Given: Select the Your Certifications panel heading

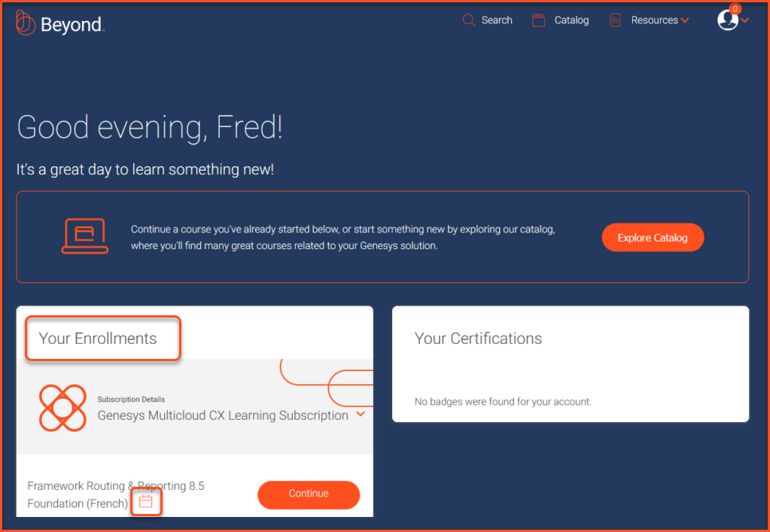Looking at the screenshot, I should [x=478, y=339].
